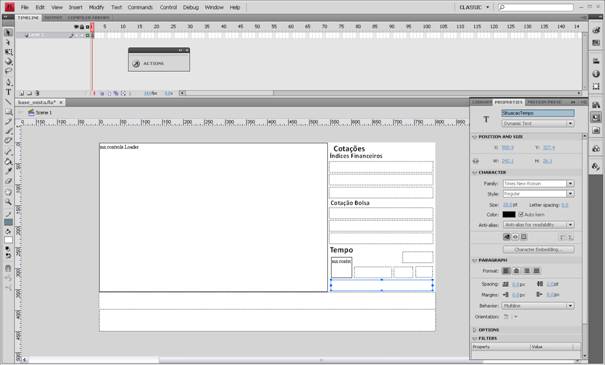The image size is (605, 365).
Task: Switch to the Library panel tab
Action: coord(481,102)
